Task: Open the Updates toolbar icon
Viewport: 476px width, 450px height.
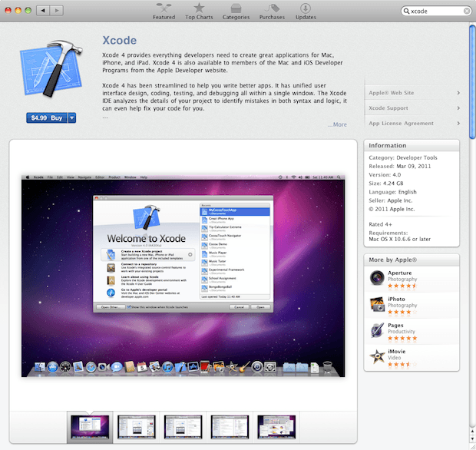Action: pyautogui.click(x=306, y=8)
